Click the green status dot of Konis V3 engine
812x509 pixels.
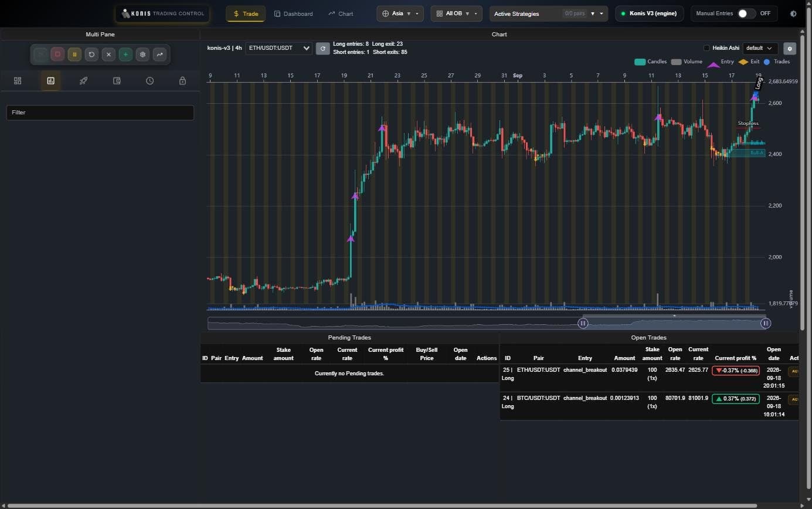tap(623, 13)
